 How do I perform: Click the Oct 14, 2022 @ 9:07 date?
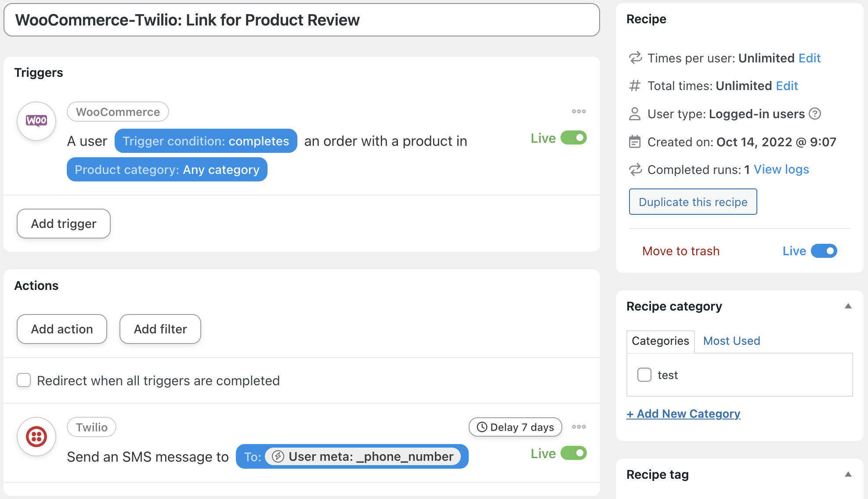pyautogui.click(x=776, y=142)
